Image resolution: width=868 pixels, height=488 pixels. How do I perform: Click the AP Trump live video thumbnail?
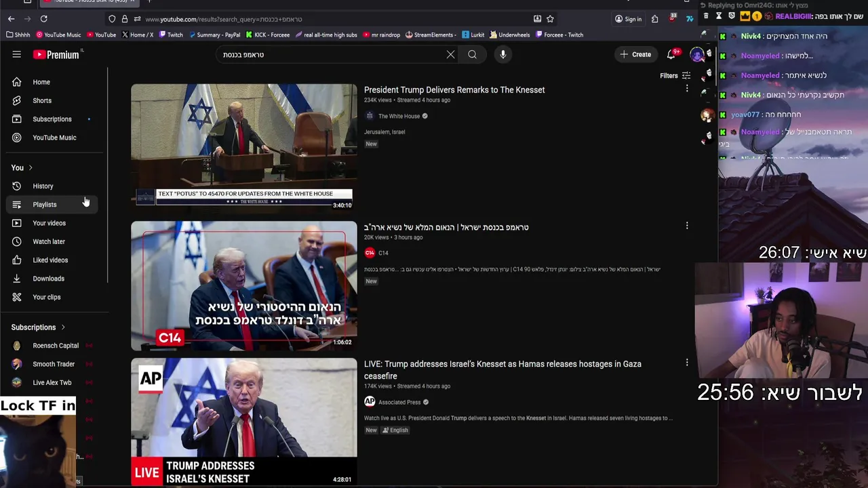tap(244, 422)
